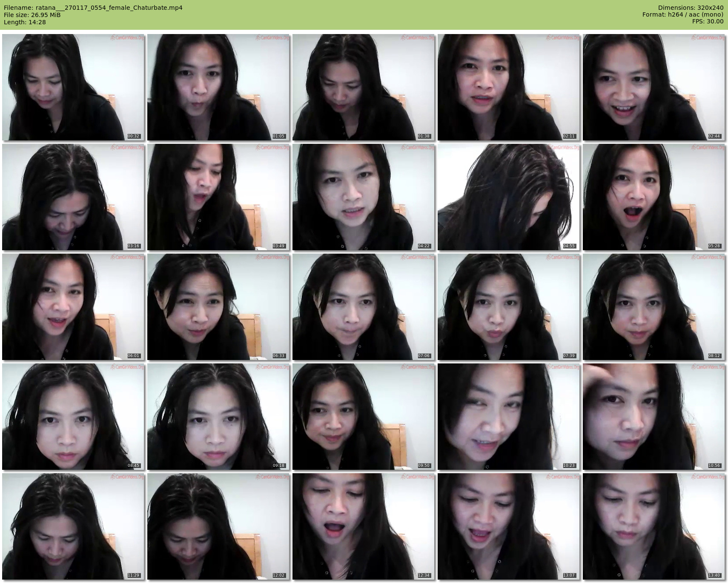The width and height of the screenshot is (728, 583).
Task: Click the 02:44 video frame
Action: tap(653, 87)
